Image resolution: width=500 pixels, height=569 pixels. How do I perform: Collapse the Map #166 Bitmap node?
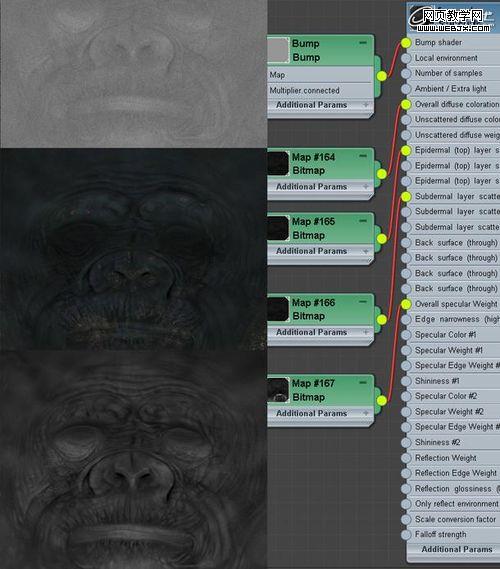[x=362, y=302]
